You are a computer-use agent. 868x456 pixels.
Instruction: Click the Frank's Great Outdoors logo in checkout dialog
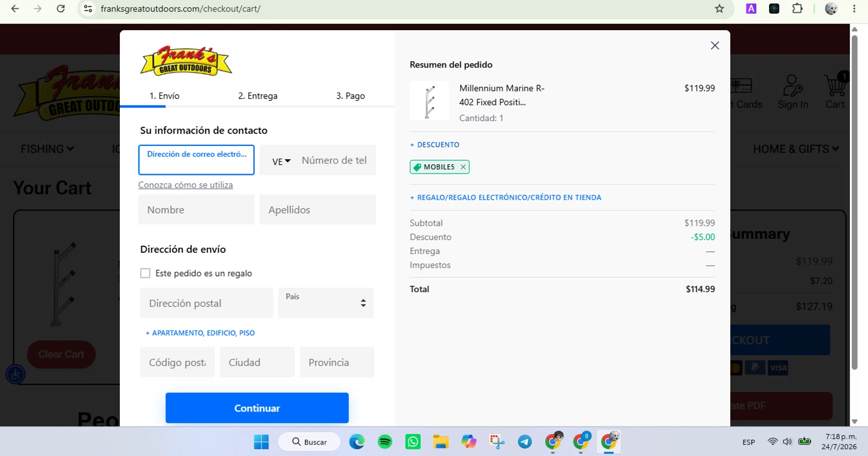(x=186, y=61)
